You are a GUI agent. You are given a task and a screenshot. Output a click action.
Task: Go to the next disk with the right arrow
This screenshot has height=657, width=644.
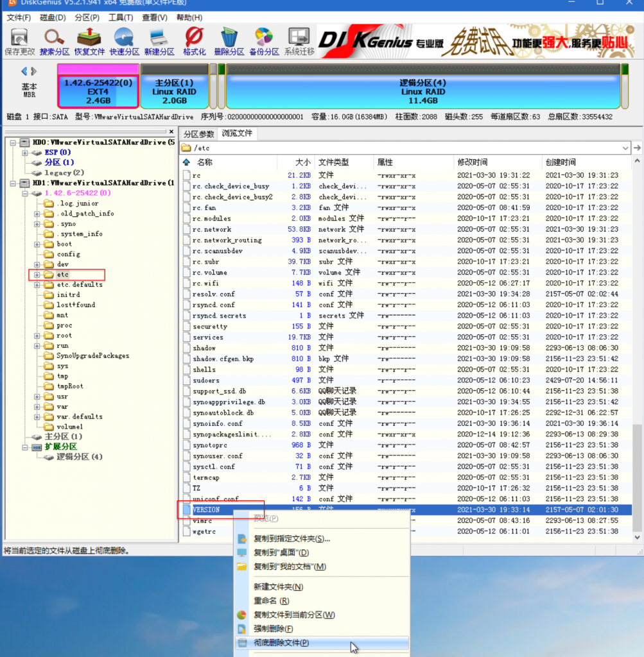pyautogui.click(x=34, y=71)
